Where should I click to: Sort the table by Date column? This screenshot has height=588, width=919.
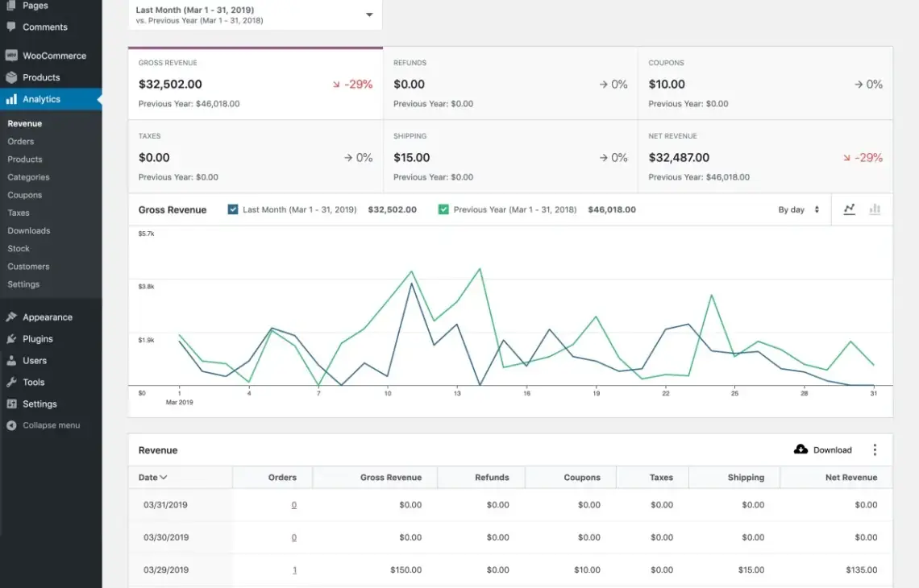(152, 478)
